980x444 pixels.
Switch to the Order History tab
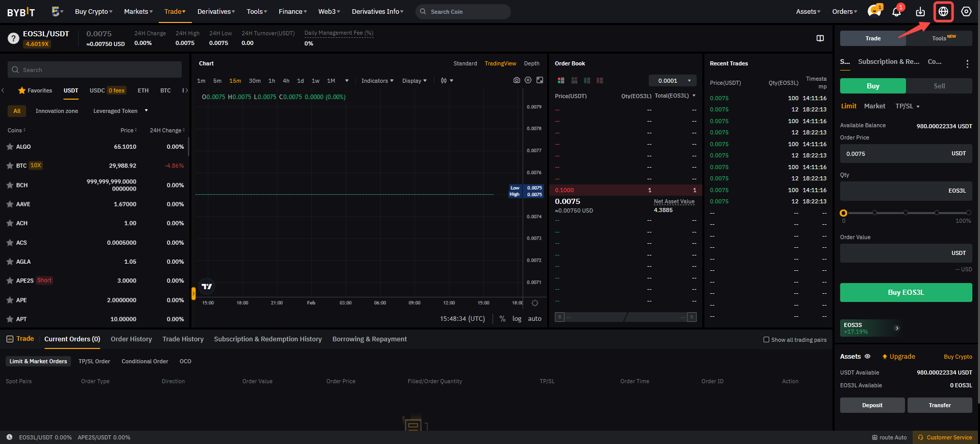click(x=131, y=339)
